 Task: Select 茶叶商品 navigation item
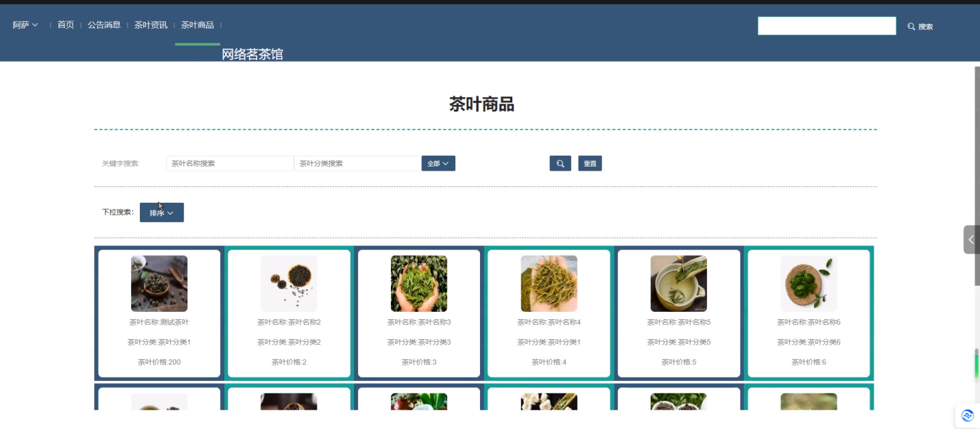coord(198,25)
